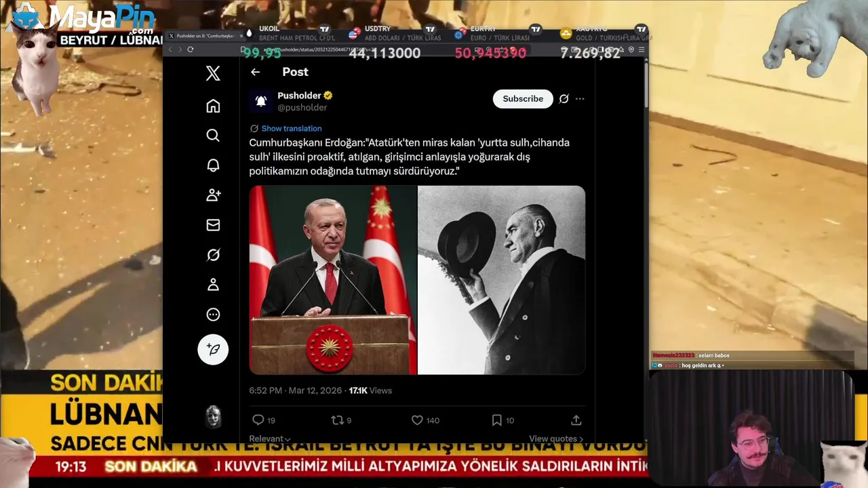Open the More circle menu in sidebar

pyautogui.click(x=213, y=314)
